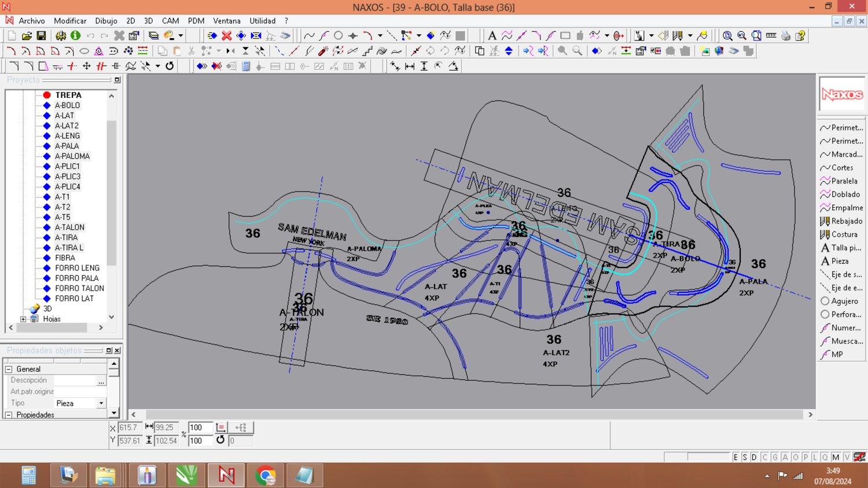
Task: Click the green info icon
Action: (75, 36)
